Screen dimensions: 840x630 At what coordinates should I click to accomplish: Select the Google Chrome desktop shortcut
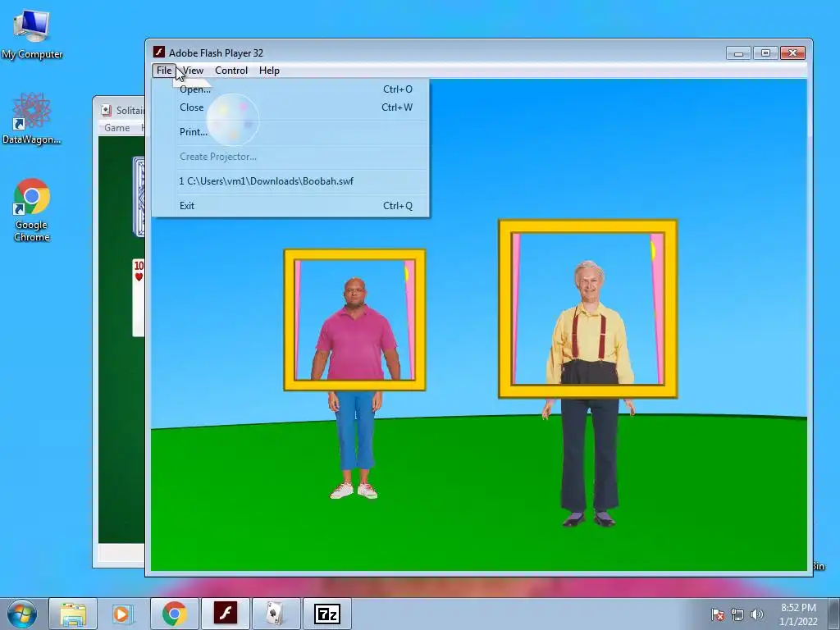32,210
